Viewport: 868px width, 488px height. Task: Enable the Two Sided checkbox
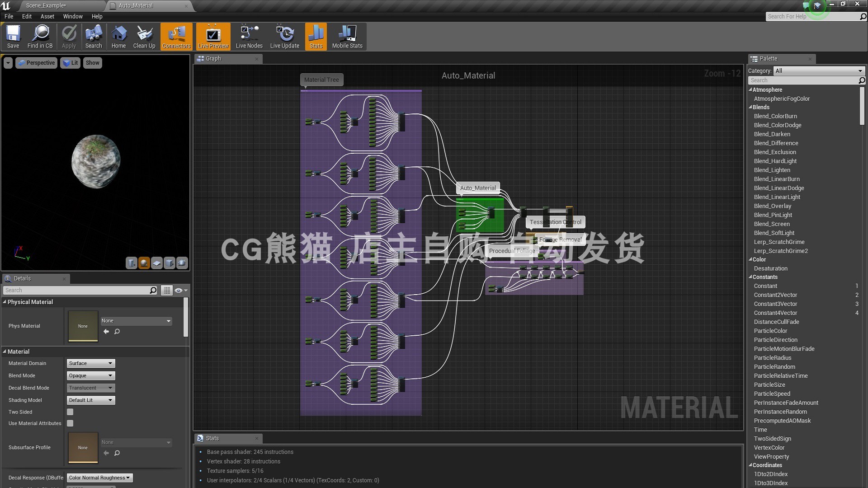[x=70, y=412]
